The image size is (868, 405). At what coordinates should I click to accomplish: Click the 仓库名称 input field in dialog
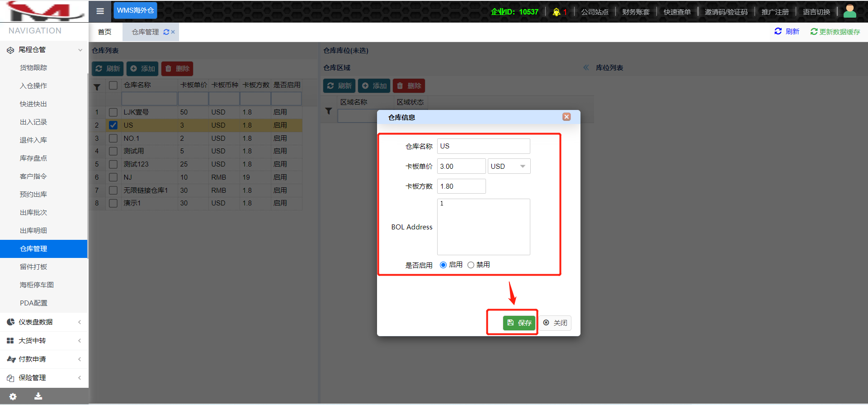[483, 146]
